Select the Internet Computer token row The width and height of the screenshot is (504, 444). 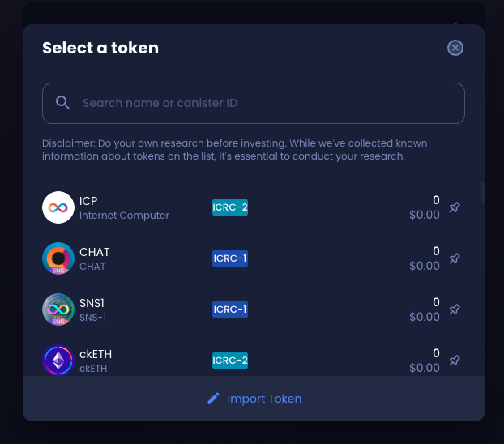click(x=254, y=207)
